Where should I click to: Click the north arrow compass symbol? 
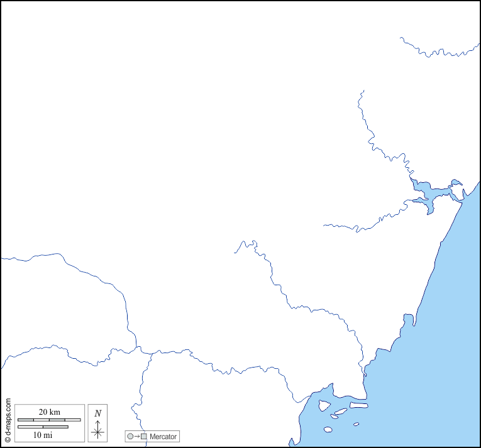(97, 429)
